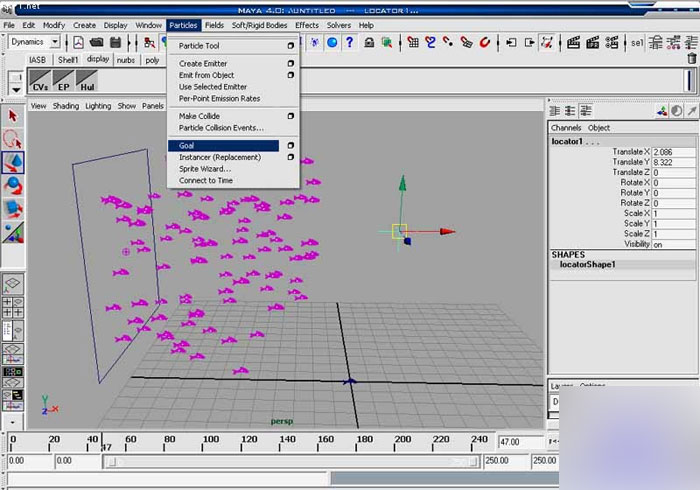
Task: Choose the Move tool in toolbox
Action: (x=13, y=163)
